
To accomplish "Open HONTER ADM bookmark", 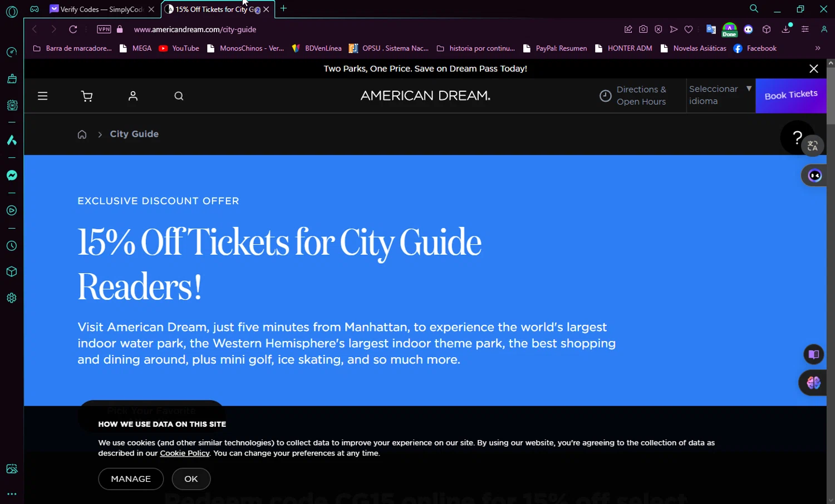I will (x=623, y=48).
